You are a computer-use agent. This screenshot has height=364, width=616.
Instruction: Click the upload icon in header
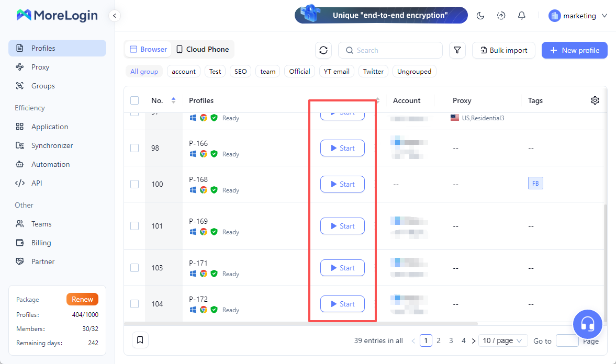[x=501, y=16]
